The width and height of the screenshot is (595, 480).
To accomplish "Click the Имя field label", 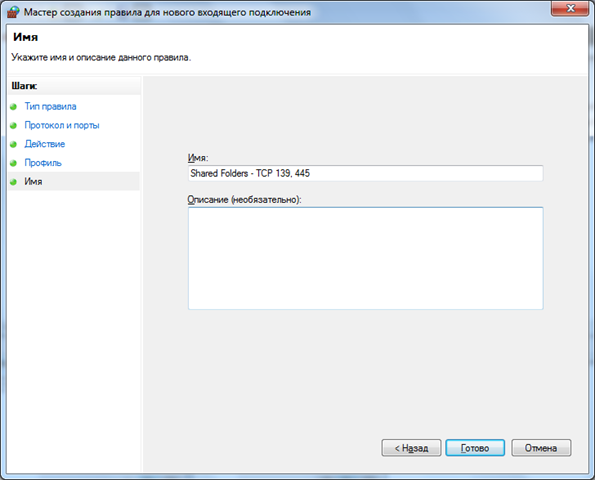I will point(198,158).
